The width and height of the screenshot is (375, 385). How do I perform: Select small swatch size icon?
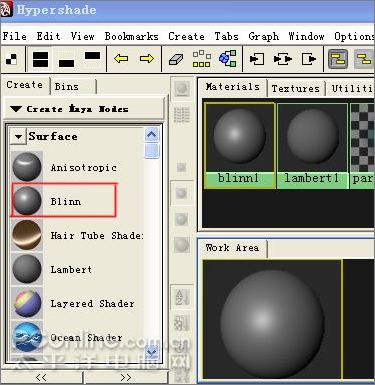pyautogui.click(x=181, y=167)
